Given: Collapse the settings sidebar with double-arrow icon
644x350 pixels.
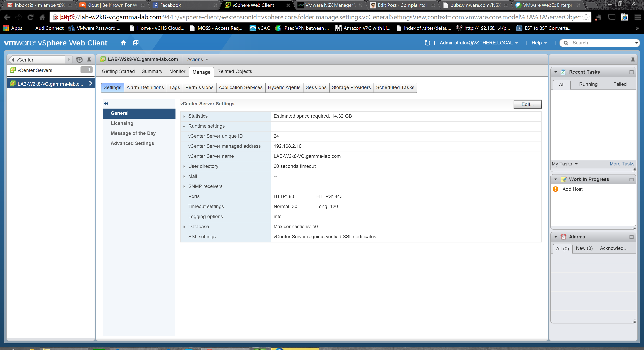Looking at the screenshot, I should point(106,104).
